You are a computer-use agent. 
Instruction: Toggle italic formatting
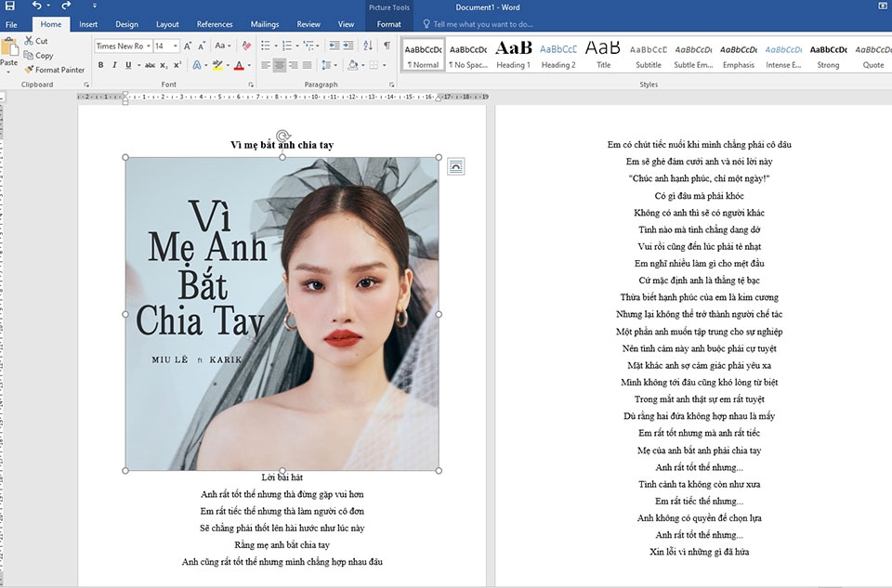[x=114, y=65]
